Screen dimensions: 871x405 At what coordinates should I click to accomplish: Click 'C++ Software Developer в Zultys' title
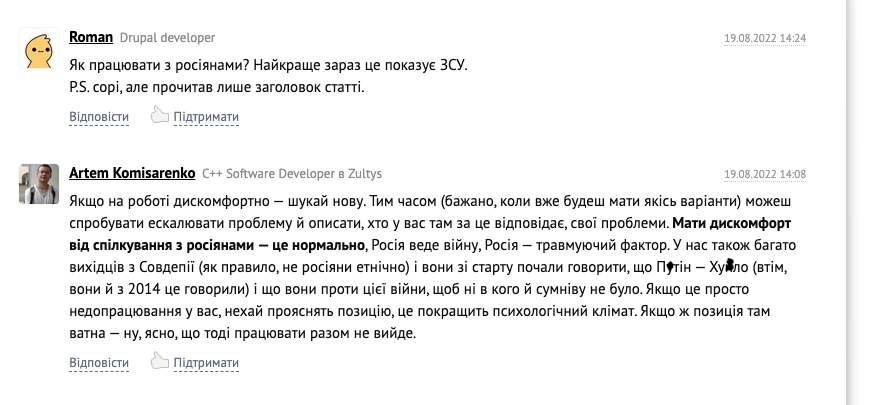pyautogui.click(x=292, y=173)
